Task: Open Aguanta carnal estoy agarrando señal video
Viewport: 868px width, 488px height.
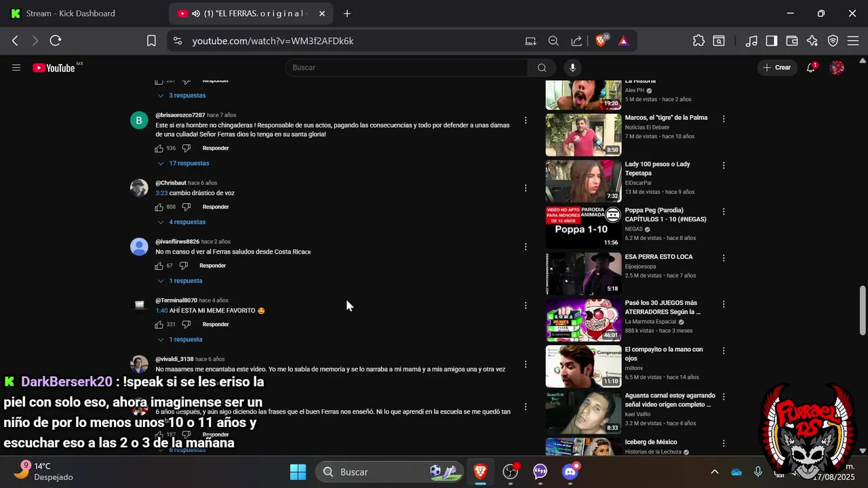Action: click(583, 413)
